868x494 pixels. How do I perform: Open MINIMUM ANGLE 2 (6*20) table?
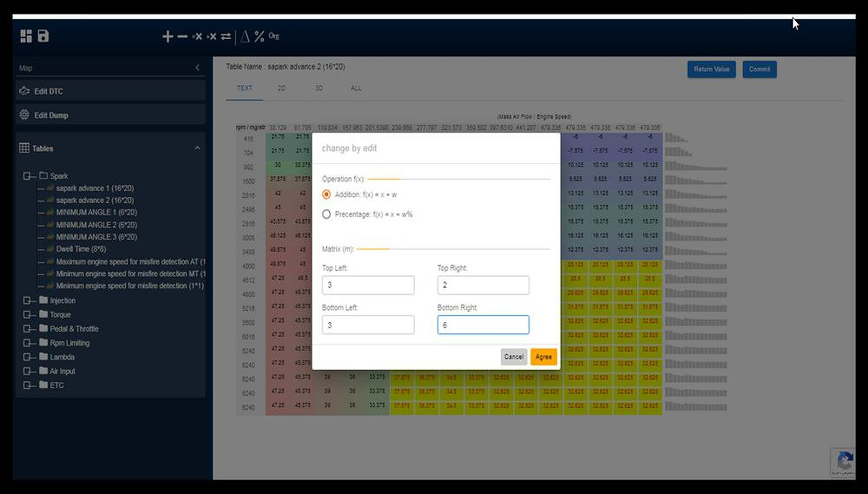pyautogui.click(x=96, y=225)
